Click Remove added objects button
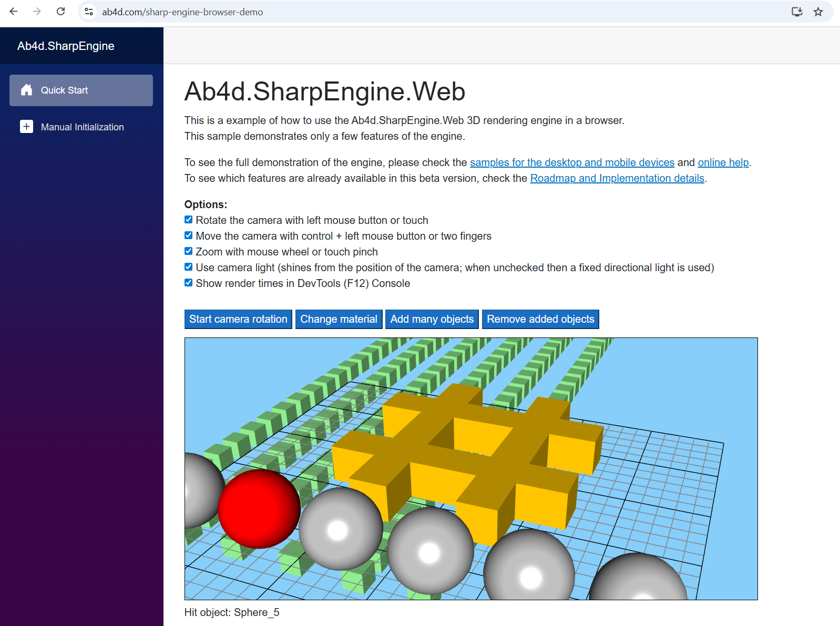 pos(540,319)
